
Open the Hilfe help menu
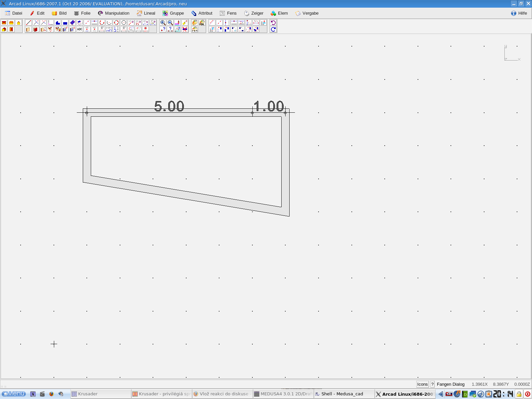coord(519,13)
